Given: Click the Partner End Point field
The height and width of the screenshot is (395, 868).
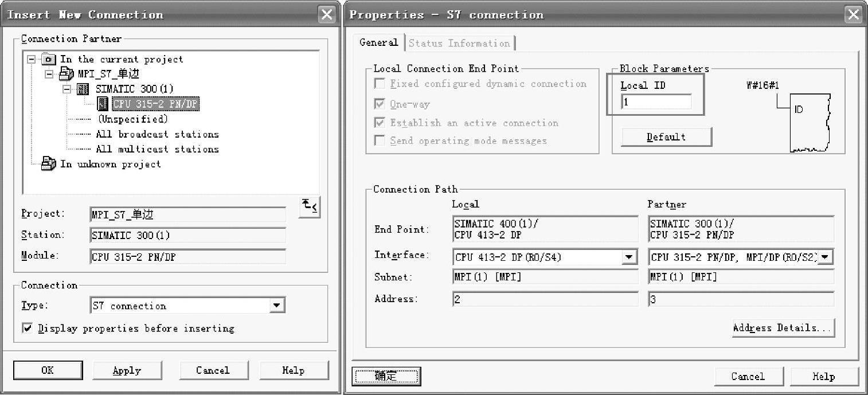Looking at the screenshot, I should tap(741, 229).
